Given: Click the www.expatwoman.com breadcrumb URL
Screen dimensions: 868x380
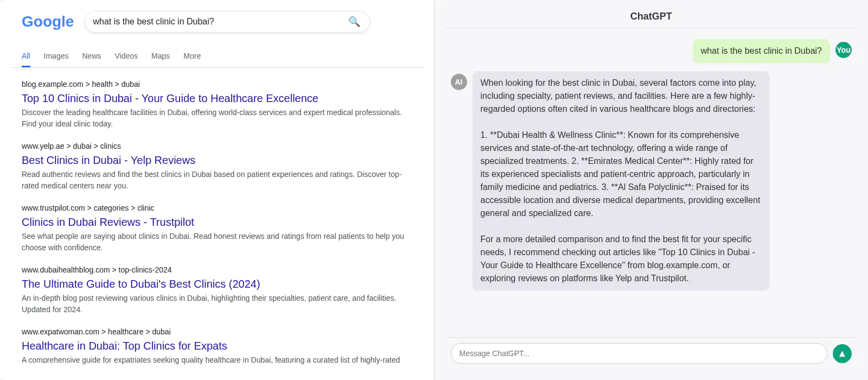Looking at the screenshot, I should click(96, 332).
